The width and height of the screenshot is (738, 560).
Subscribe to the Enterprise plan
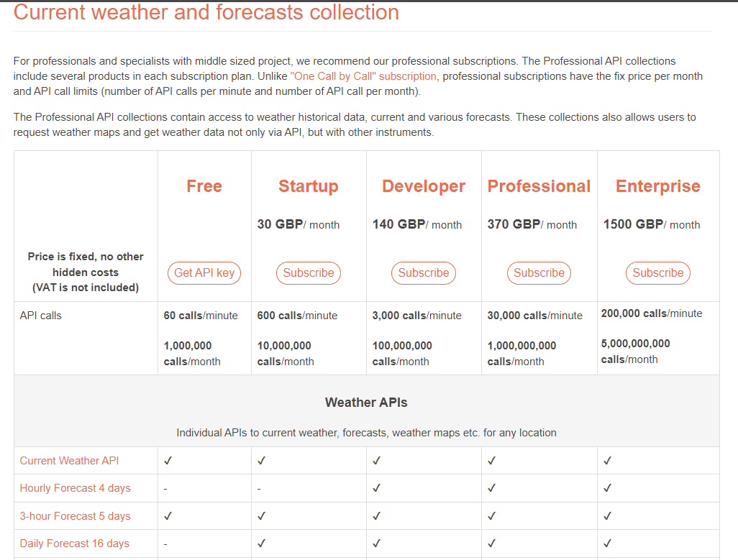658,273
